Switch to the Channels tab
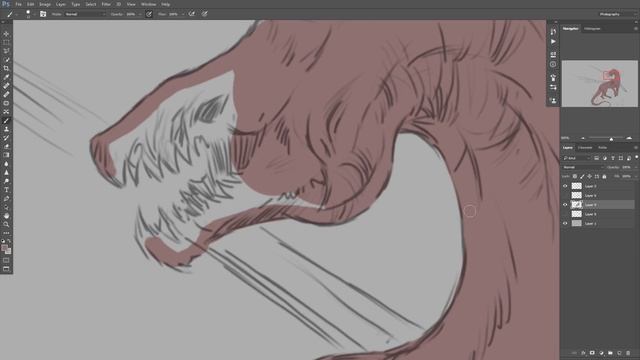The width and height of the screenshot is (640, 360). pos(585,147)
